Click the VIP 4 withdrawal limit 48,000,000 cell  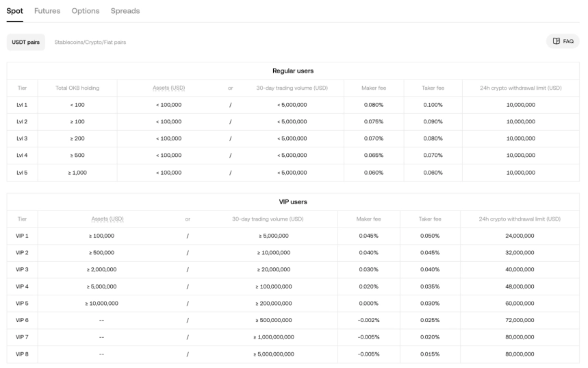[x=520, y=286]
